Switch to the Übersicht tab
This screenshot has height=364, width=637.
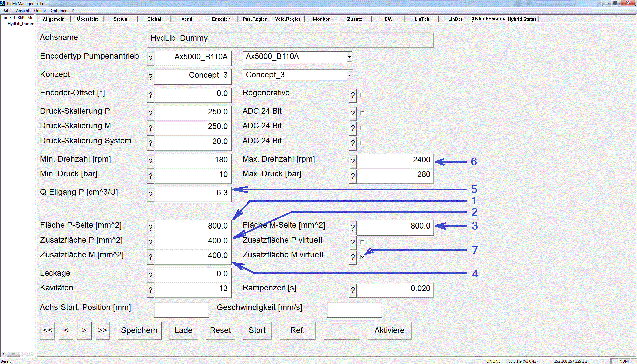click(87, 19)
